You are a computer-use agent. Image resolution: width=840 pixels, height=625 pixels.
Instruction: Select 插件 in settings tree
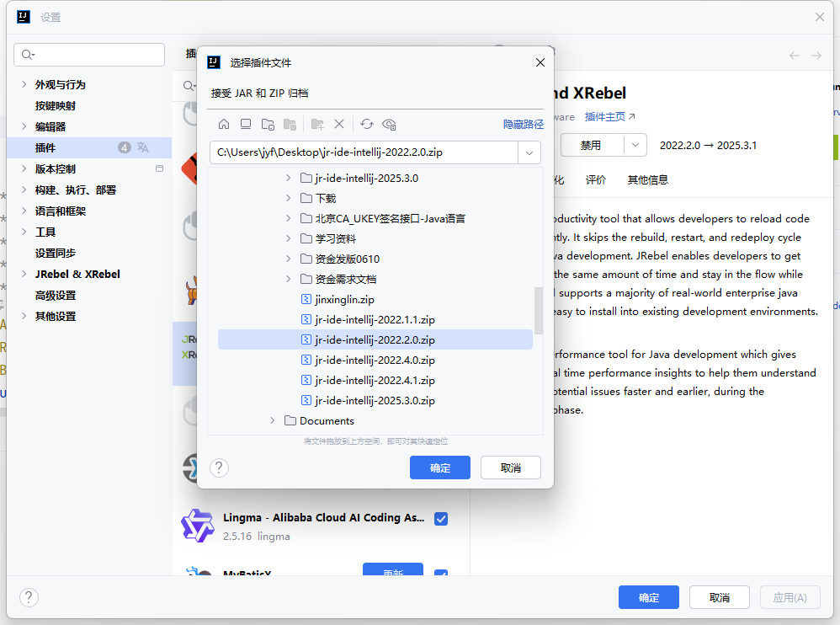tap(89, 147)
